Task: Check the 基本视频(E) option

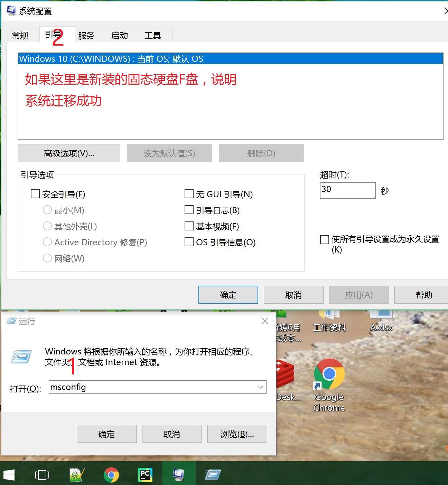Action: pos(189,226)
